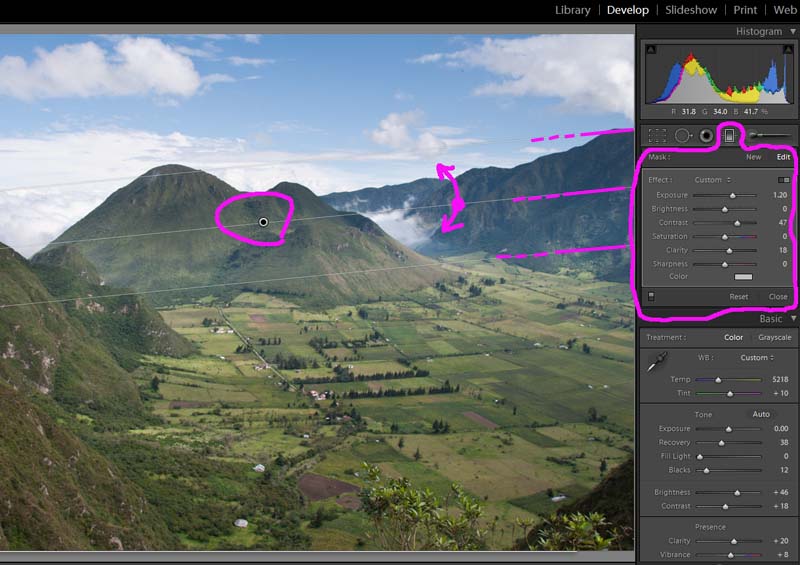The width and height of the screenshot is (800, 565).
Task: Click the Blacks slider handle
Action: pos(706,471)
